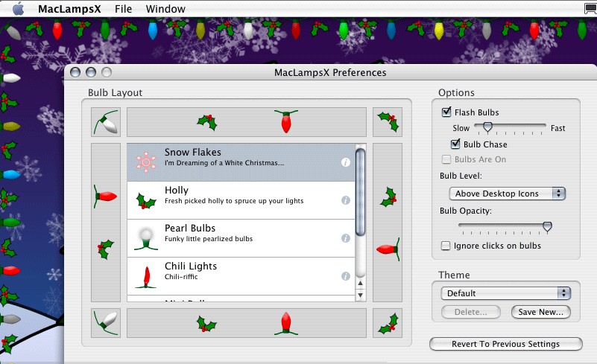Click Save New... theme button
This screenshot has width=597, height=364.
tap(540, 312)
